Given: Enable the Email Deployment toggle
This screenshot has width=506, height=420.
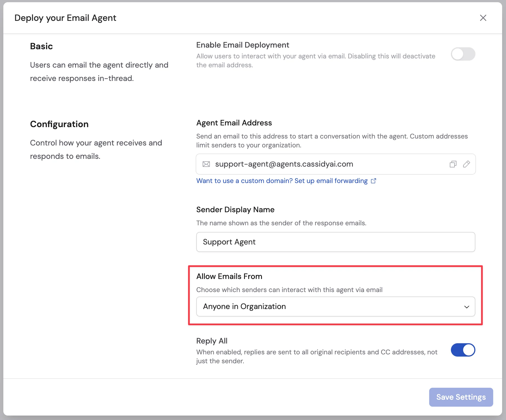Looking at the screenshot, I should pyautogui.click(x=463, y=54).
